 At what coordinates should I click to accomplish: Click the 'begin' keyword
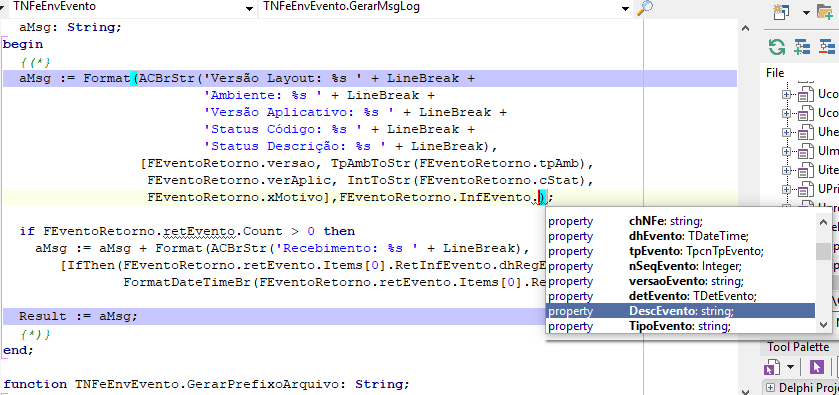point(23,44)
